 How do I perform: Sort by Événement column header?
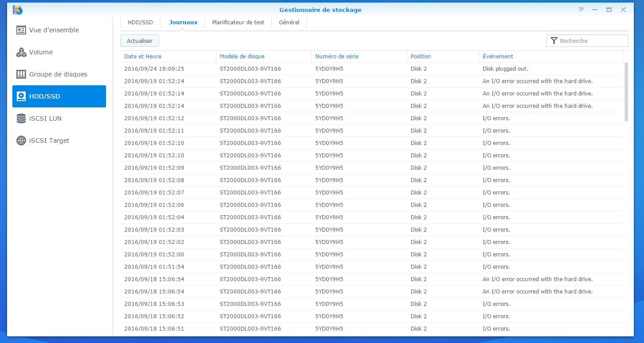[551, 57]
